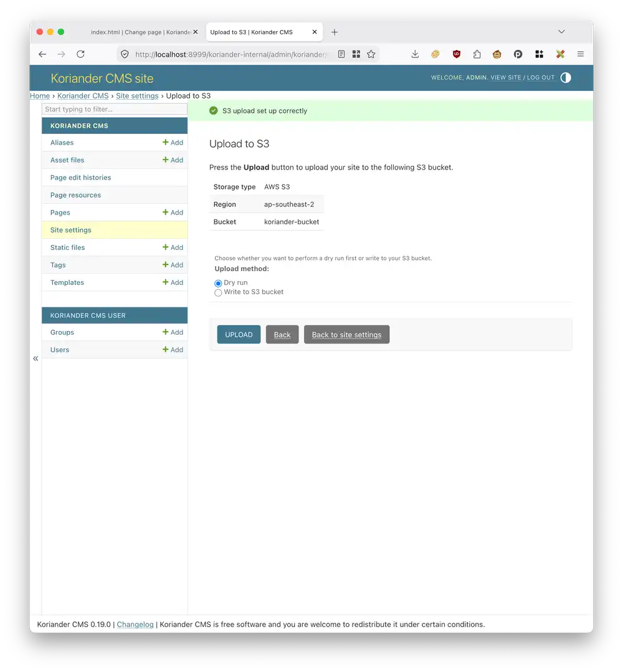The image size is (623, 672).
Task: Expand the list all tabs chevron
Action: tap(561, 32)
